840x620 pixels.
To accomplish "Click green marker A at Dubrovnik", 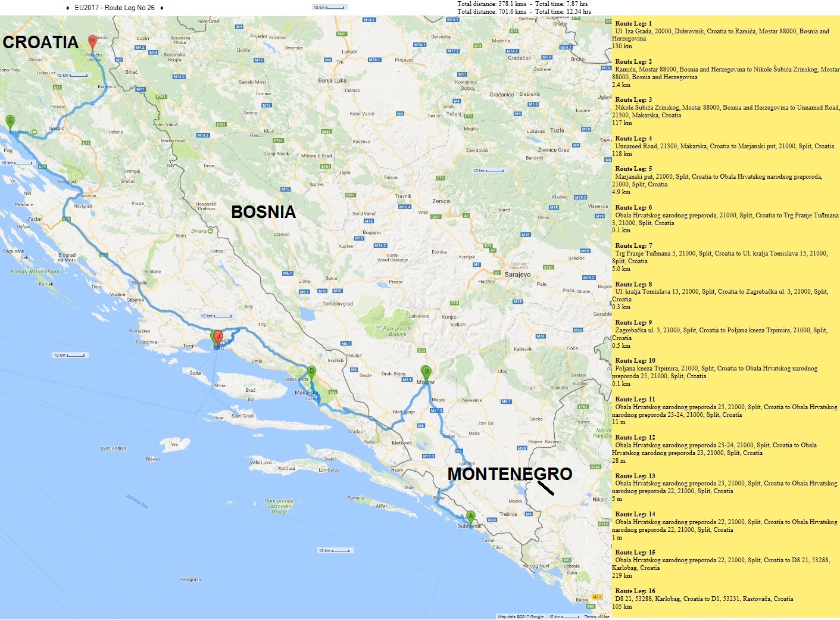I will pyautogui.click(x=470, y=518).
